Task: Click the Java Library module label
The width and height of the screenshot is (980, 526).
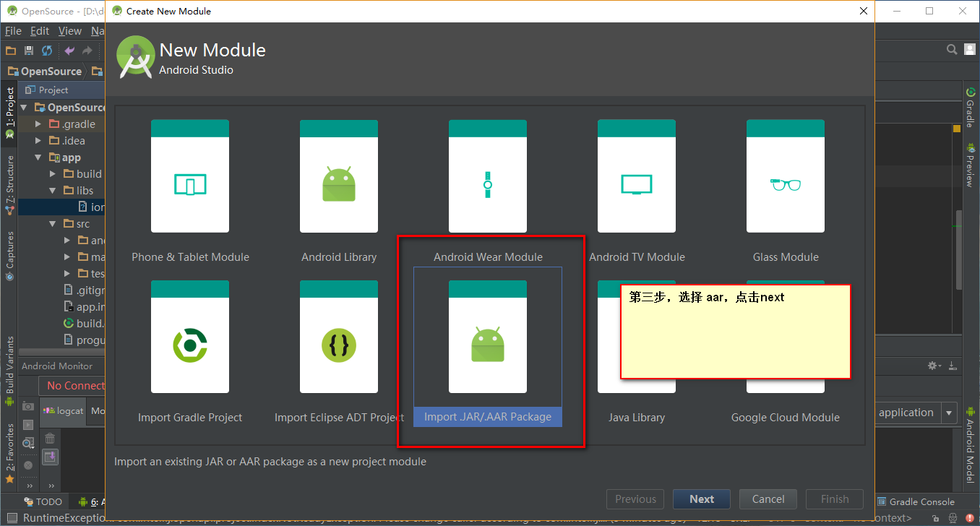Action: [637, 418]
